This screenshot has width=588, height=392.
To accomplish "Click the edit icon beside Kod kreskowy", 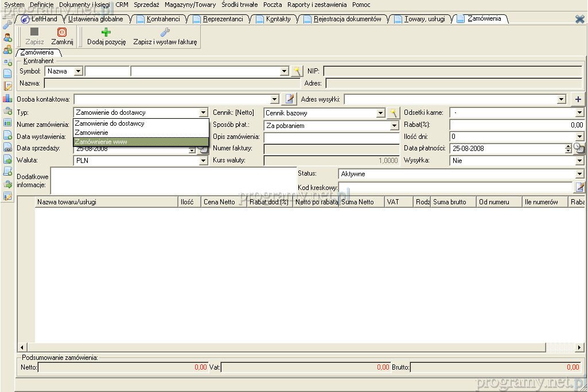I will [580, 187].
